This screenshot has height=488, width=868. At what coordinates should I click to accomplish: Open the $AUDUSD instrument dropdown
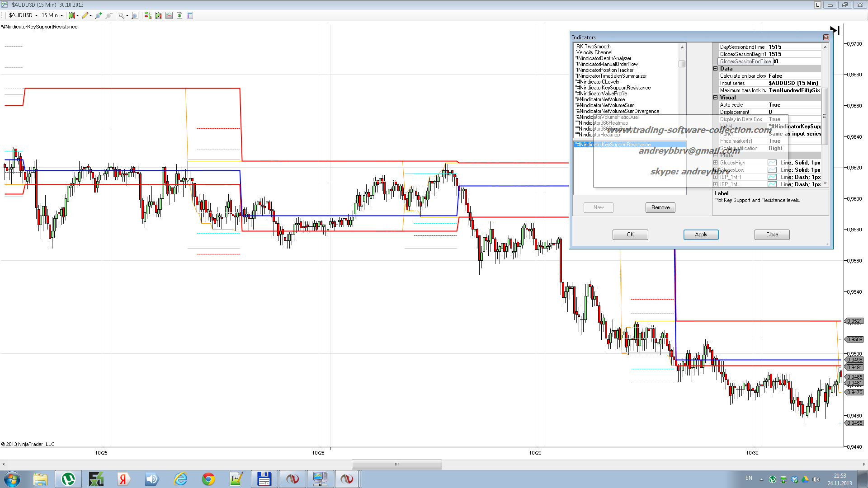[24, 15]
